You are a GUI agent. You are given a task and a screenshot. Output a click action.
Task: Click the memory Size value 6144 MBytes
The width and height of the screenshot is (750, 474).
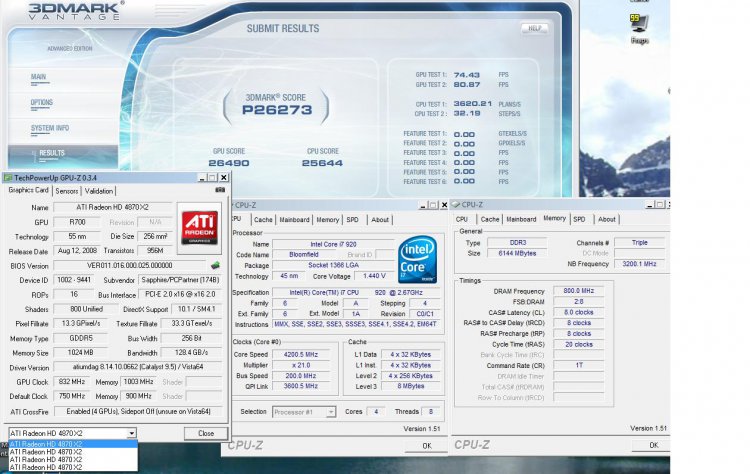pos(517,253)
